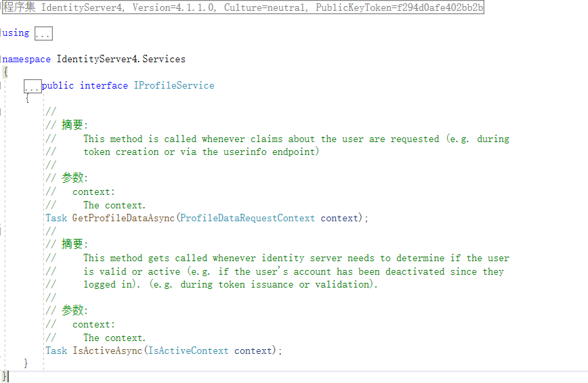Click the 'namespace' keyword
This screenshot has width=588, height=383.
coord(26,60)
